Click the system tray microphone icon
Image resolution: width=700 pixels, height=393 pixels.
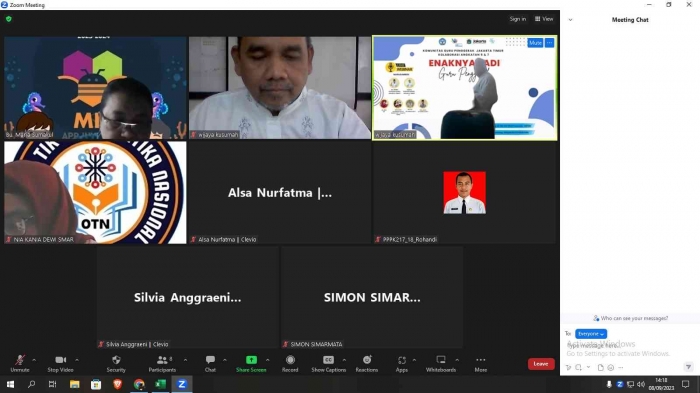609,384
